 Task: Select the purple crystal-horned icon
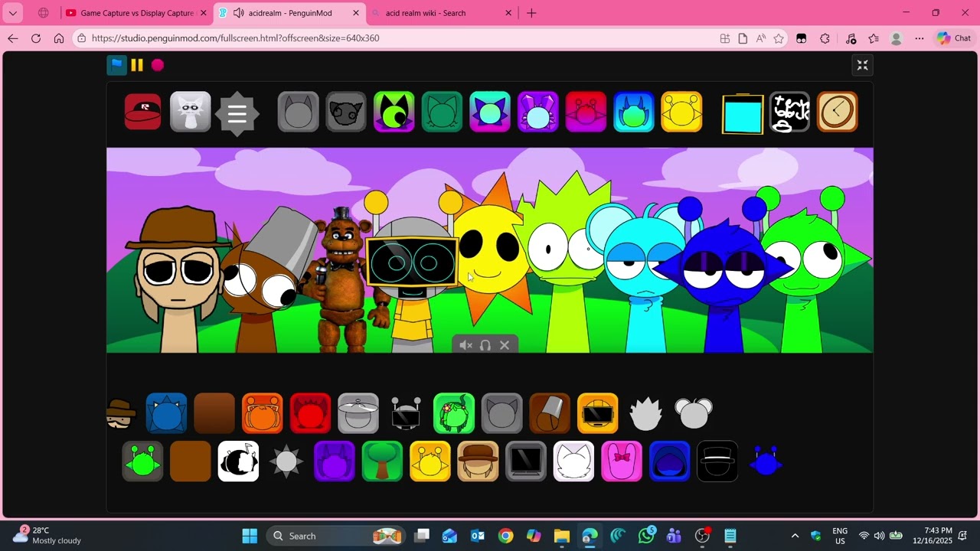point(538,112)
